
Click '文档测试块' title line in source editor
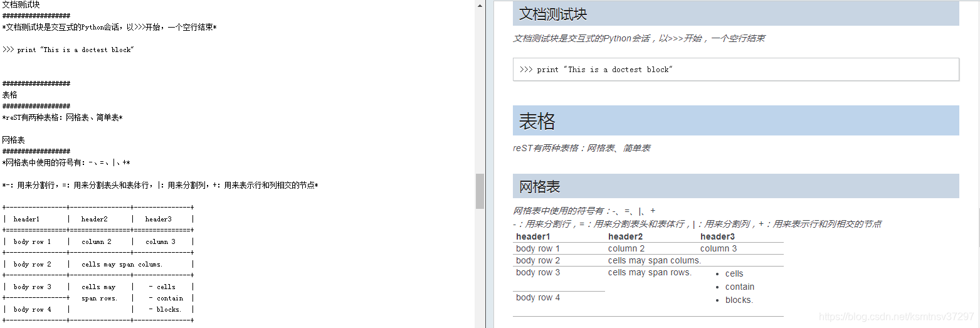tap(21, 4)
